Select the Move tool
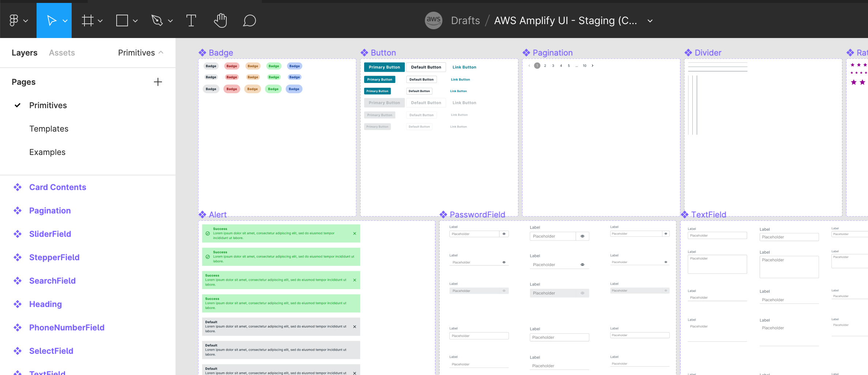 tap(52, 20)
